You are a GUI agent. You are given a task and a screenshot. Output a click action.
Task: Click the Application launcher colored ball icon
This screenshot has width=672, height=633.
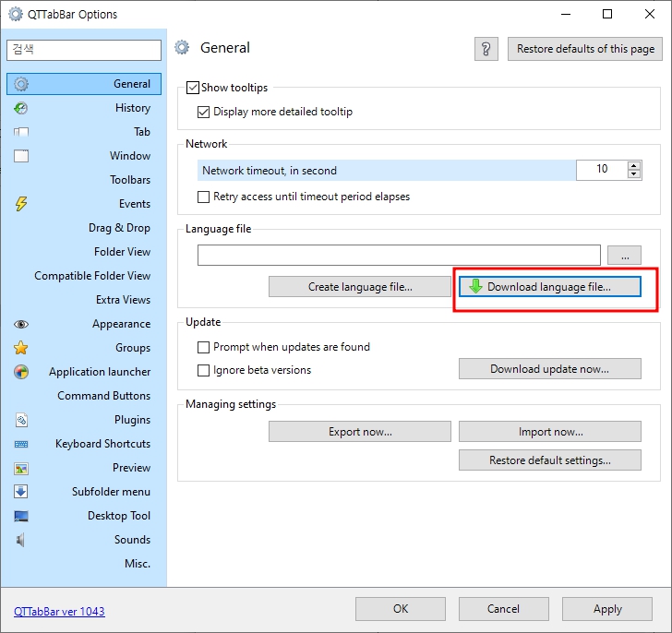(x=21, y=372)
